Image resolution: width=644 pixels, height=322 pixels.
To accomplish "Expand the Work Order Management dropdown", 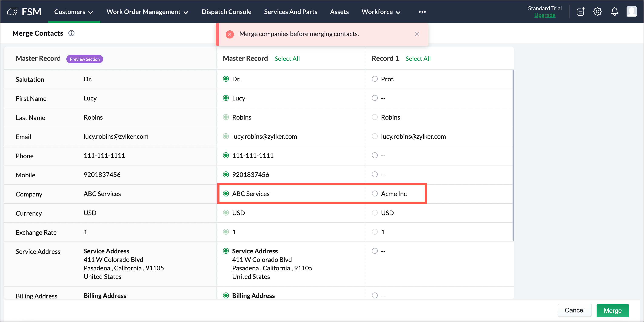I will (147, 12).
